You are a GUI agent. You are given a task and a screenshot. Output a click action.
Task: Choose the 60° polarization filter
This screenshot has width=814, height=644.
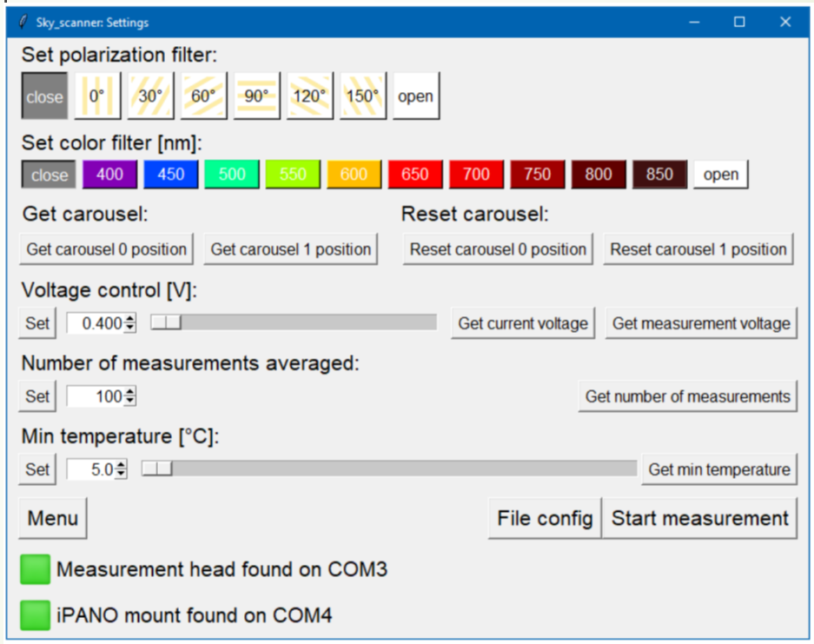coord(203,96)
